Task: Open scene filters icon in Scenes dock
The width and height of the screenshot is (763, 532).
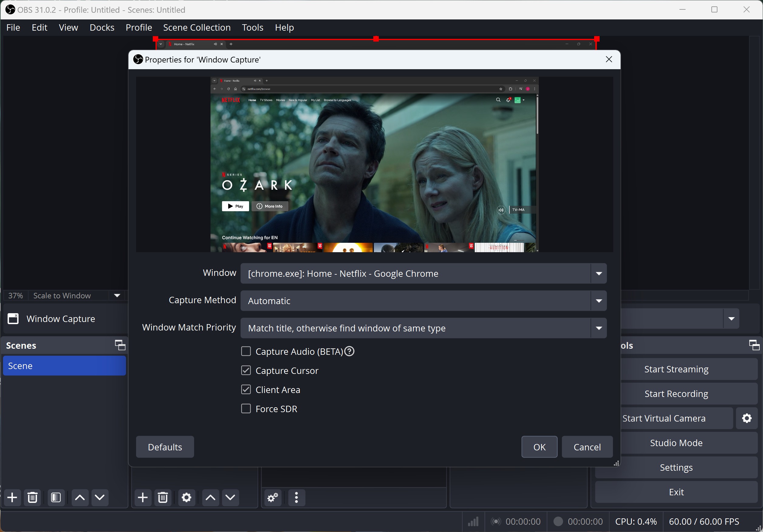Action: (56, 497)
